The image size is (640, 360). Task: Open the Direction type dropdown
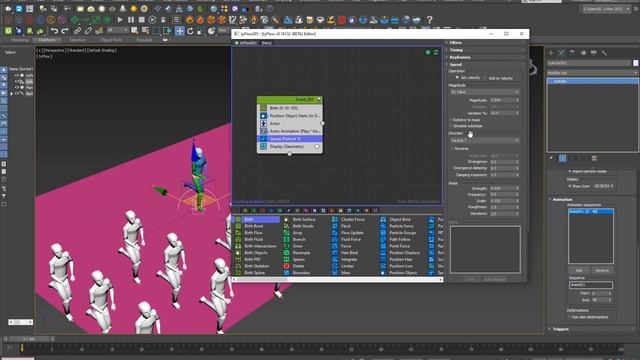(x=484, y=140)
